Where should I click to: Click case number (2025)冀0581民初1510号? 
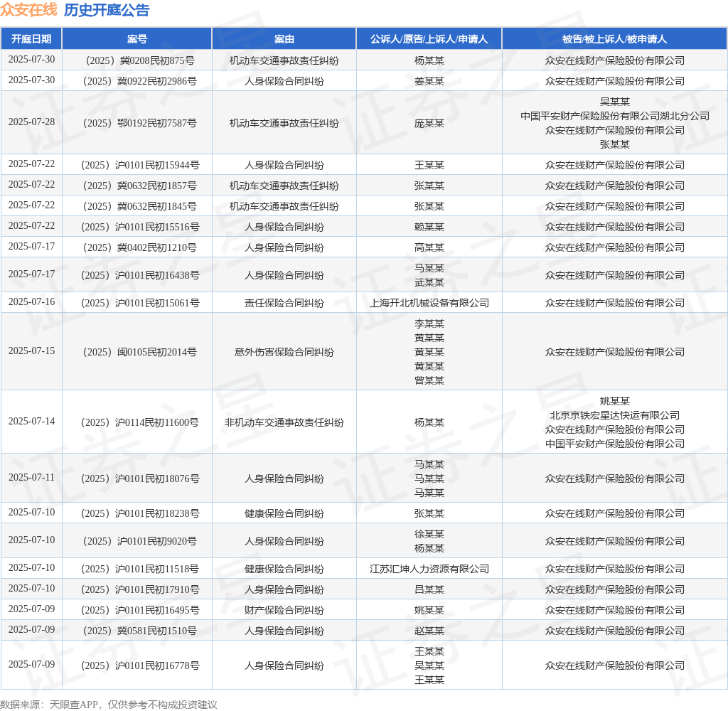point(140,631)
